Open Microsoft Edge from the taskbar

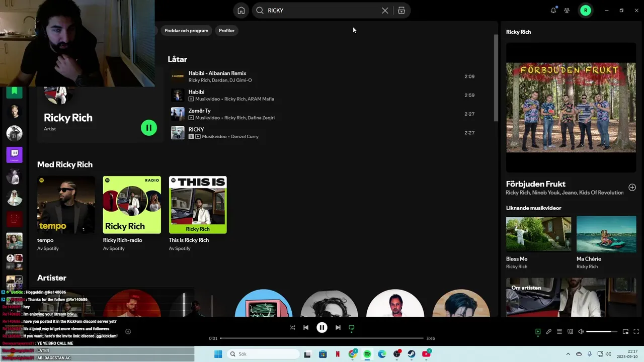(382, 354)
